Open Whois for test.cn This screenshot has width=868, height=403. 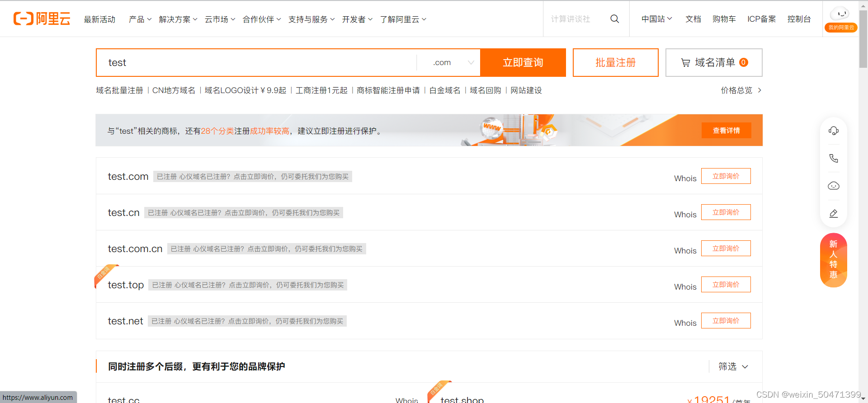coord(685,215)
